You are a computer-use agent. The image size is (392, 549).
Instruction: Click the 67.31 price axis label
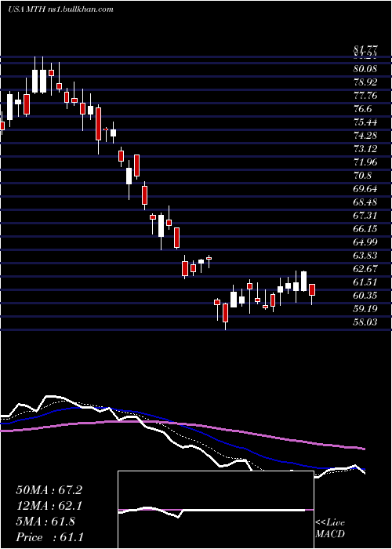pyautogui.click(x=365, y=216)
